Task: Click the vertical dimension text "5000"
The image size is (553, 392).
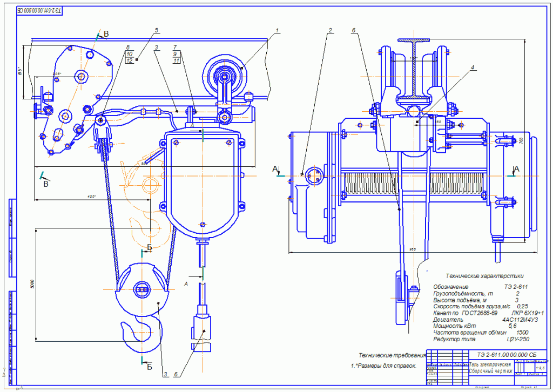Action: point(32,284)
